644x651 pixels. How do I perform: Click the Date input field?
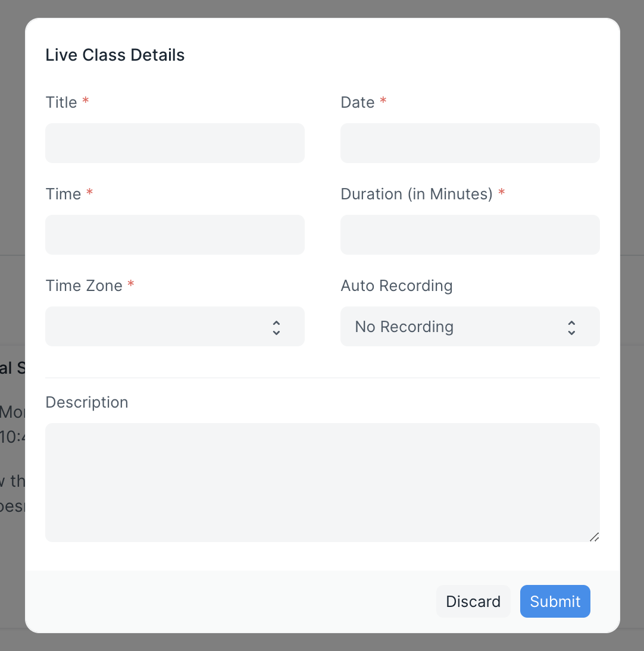[x=470, y=143]
